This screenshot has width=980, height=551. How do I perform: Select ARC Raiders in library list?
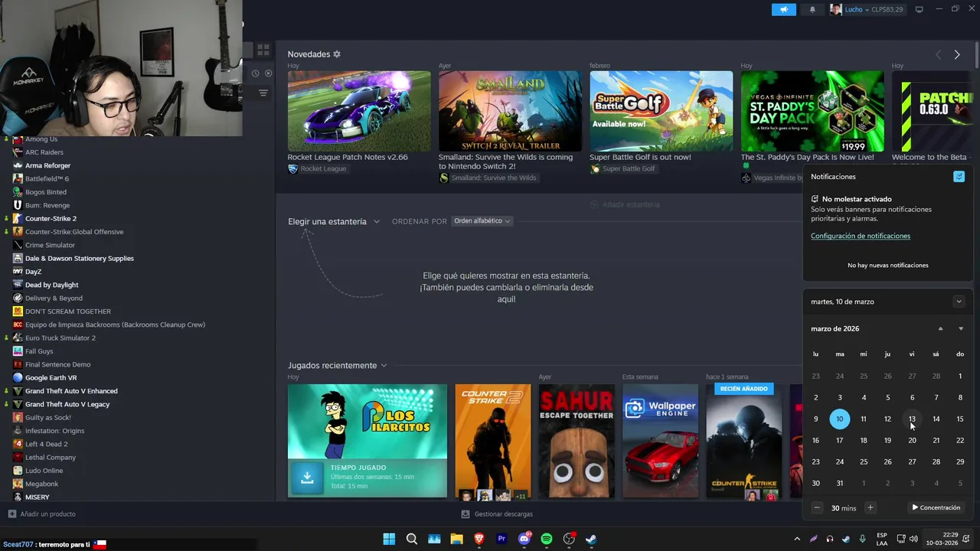[x=44, y=152]
